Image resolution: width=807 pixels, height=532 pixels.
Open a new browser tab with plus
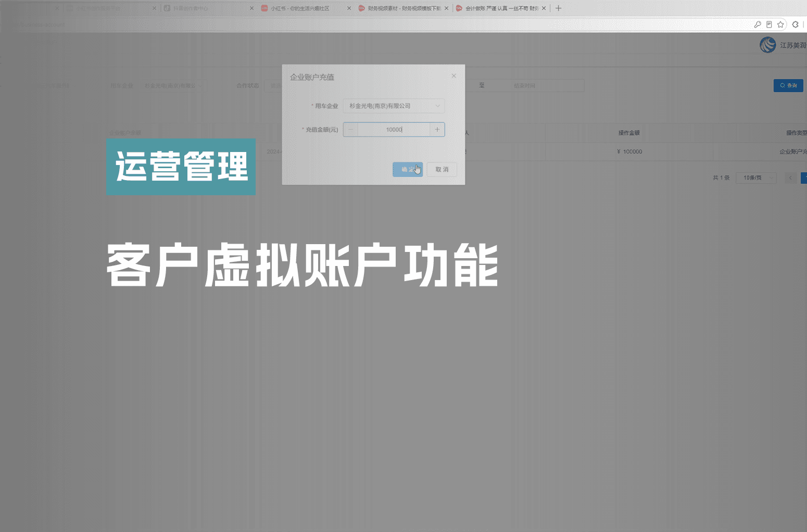click(558, 8)
